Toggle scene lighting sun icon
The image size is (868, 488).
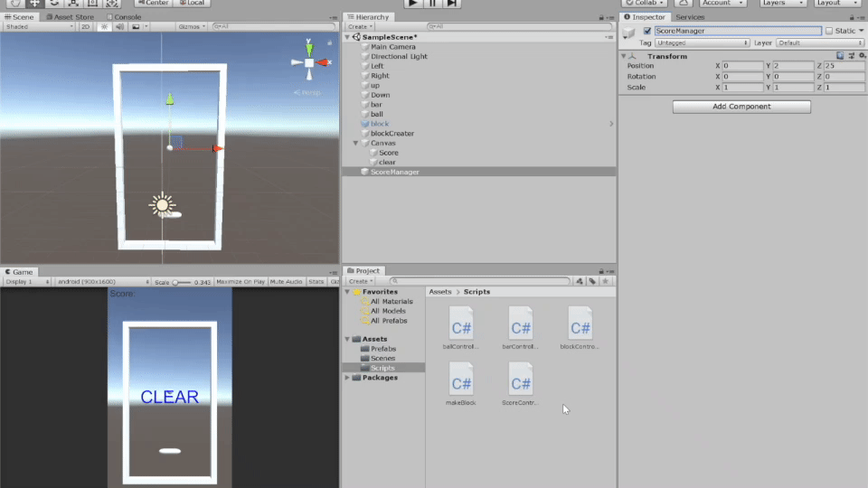click(104, 27)
